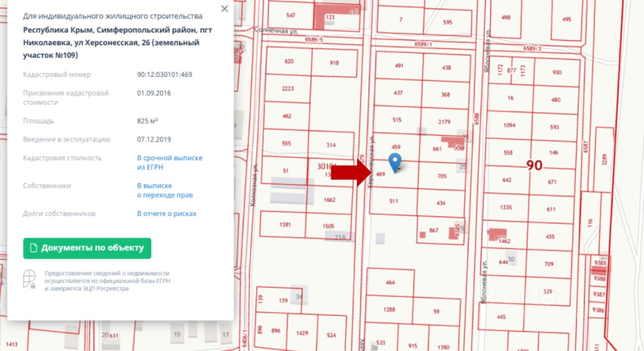Click the Документы по объекту button
Screen dimensions: 644x351
pyautogui.click(x=87, y=248)
